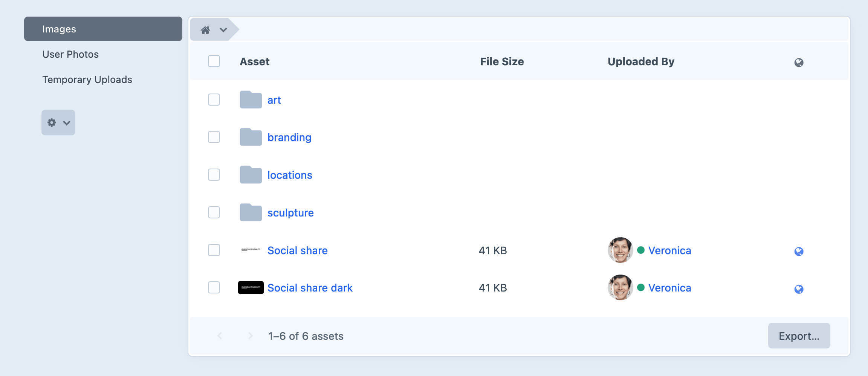Viewport: 868px width, 376px height.
Task: Open the Social share dark asset
Action: [x=310, y=288]
